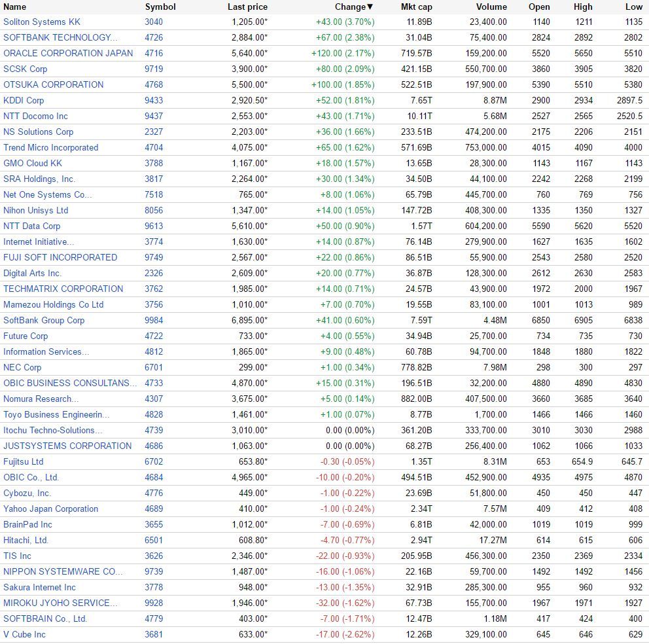Image resolution: width=649 pixels, height=644 pixels.
Task: Open OBIC BUSINESS CONSULTANS link
Action: 70,384
